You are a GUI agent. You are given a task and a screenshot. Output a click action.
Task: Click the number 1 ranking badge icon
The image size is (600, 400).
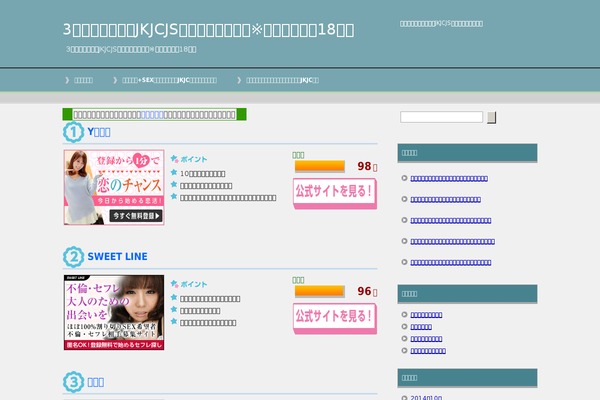[73, 132]
